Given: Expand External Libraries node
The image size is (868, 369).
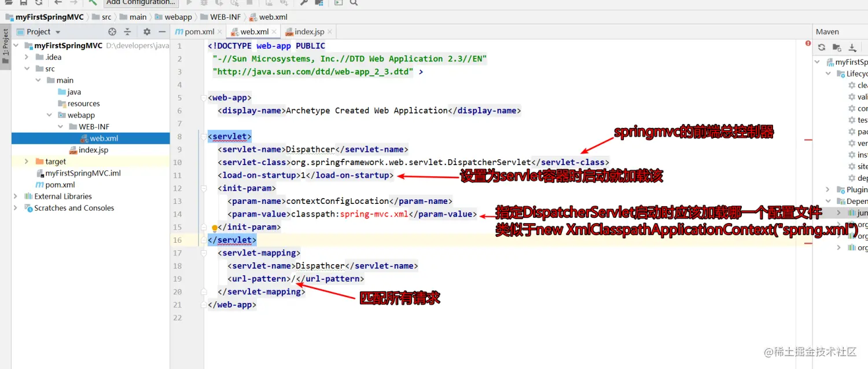Looking at the screenshot, I should click(16, 196).
